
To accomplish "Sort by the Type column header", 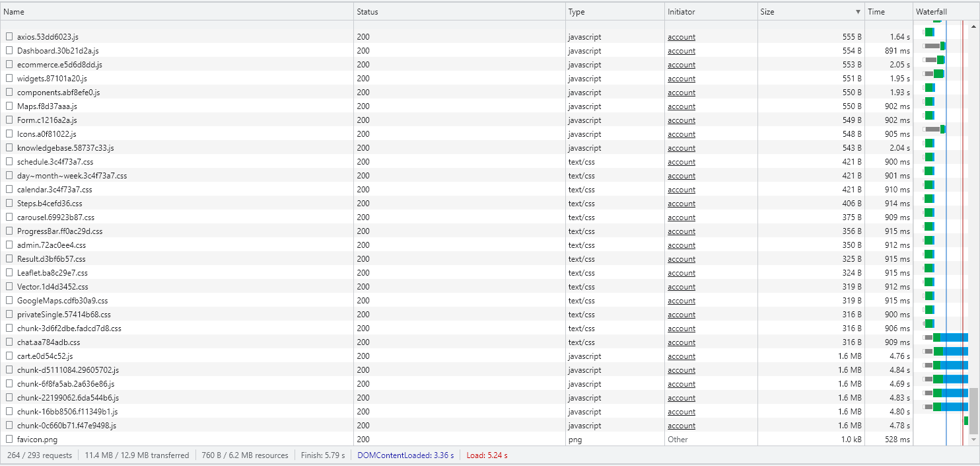I will (x=576, y=12).
